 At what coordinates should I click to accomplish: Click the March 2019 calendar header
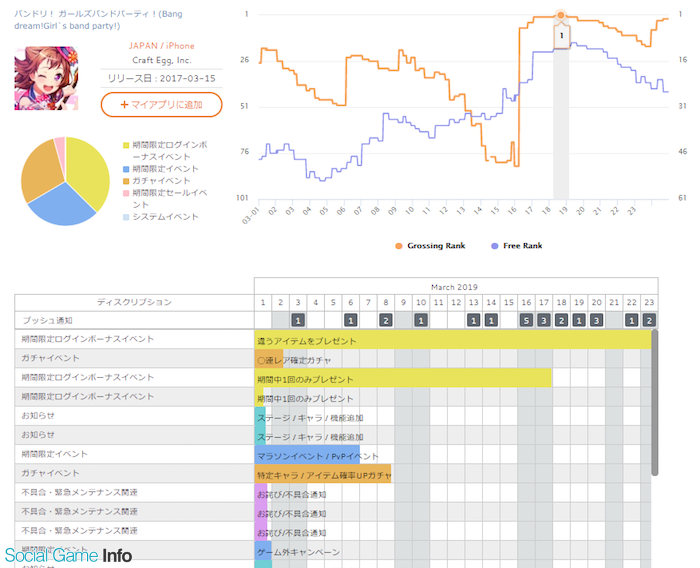pyautogui.click(x=454, y=287)
